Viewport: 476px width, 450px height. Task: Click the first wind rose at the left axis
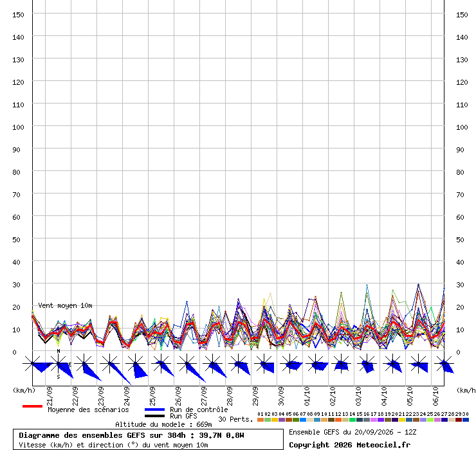[32, 363]
